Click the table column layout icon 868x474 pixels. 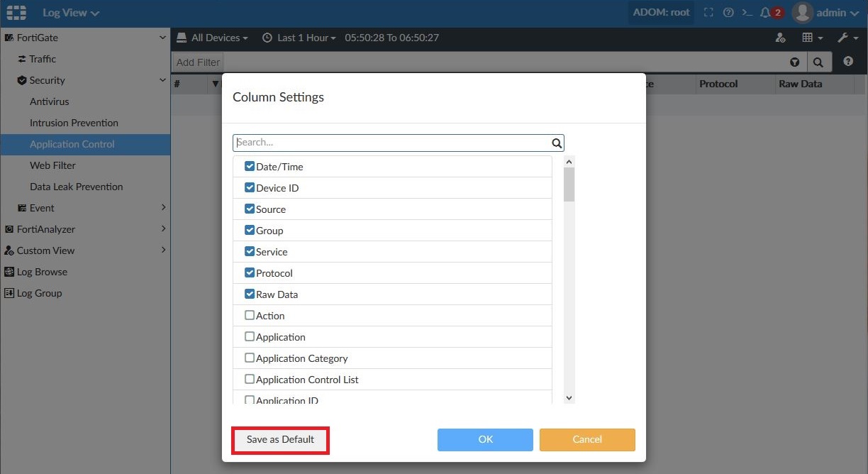tap(809, 37)
